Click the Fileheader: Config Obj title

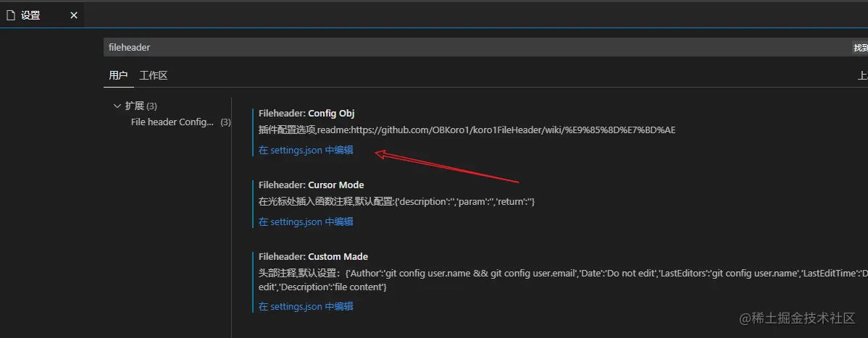[306, 114]
